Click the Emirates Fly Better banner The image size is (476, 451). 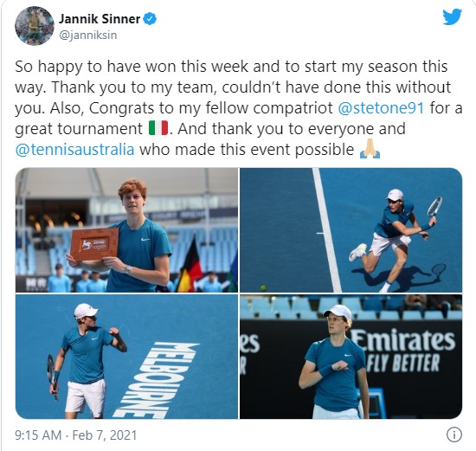tap(404, 351)
